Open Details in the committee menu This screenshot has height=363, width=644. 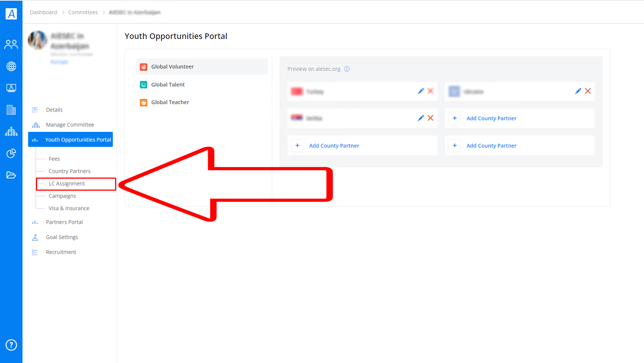point(54,110)
